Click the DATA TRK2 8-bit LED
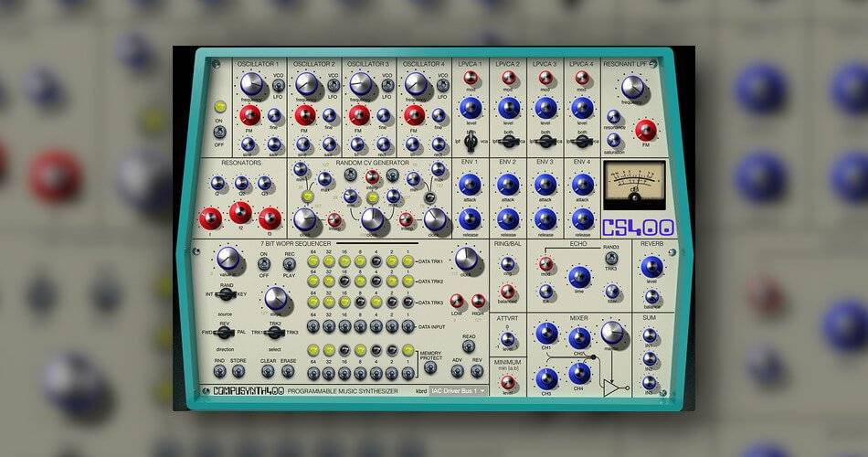 (x=360, y=282)
